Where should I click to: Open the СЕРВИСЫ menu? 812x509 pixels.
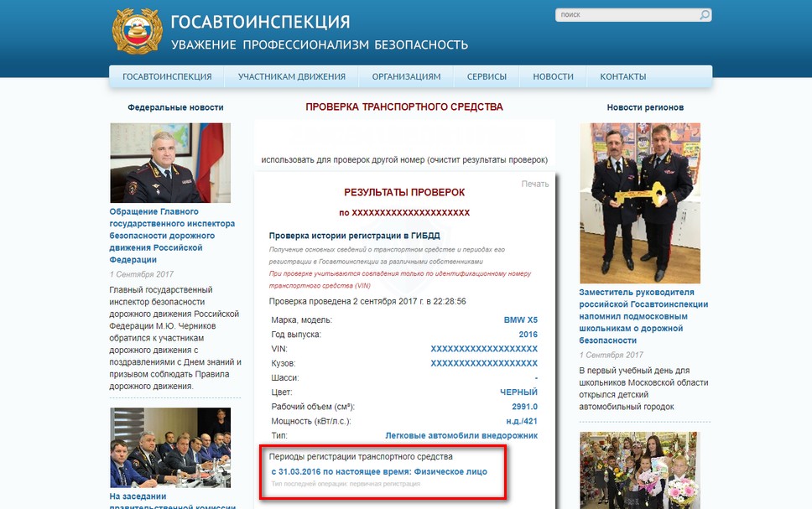click(x=487, y=76)
